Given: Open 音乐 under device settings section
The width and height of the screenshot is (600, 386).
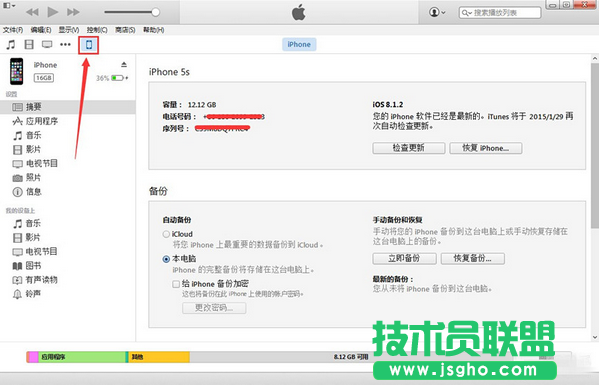Looking at the screenshot, I should coord(27,135).
